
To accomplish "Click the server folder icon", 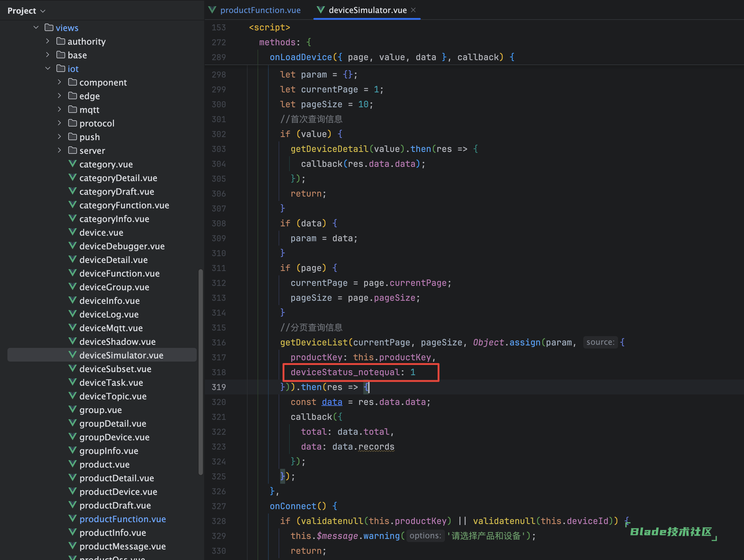I will click(72, 150).
